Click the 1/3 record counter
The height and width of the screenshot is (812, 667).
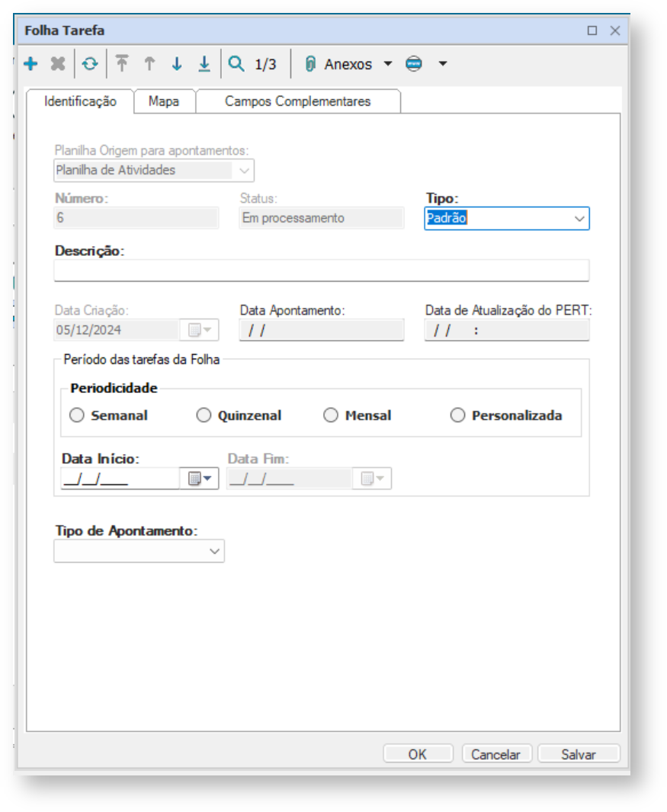[x=265, y=64]
